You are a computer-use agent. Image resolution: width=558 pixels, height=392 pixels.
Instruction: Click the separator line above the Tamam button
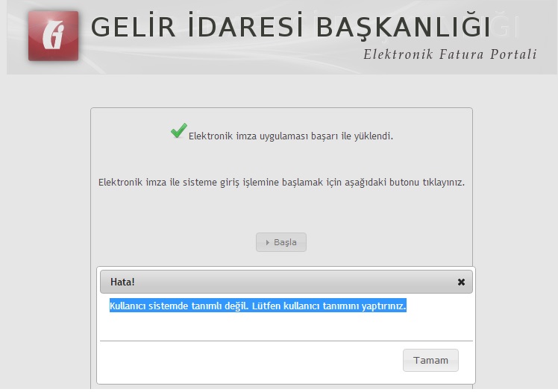(x=286, y=341)
